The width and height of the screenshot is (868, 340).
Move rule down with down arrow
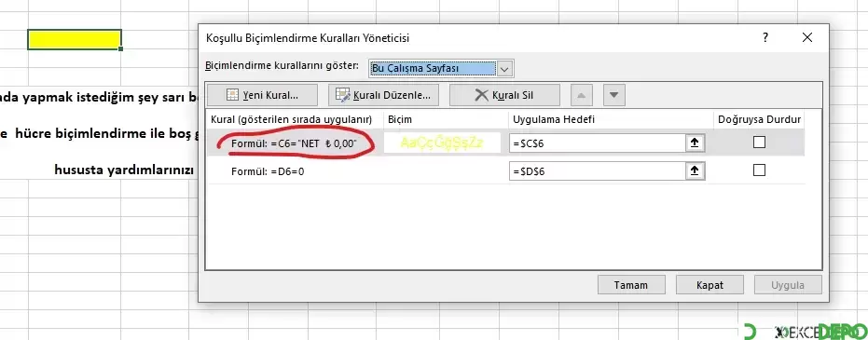click(x=613, y=95)
